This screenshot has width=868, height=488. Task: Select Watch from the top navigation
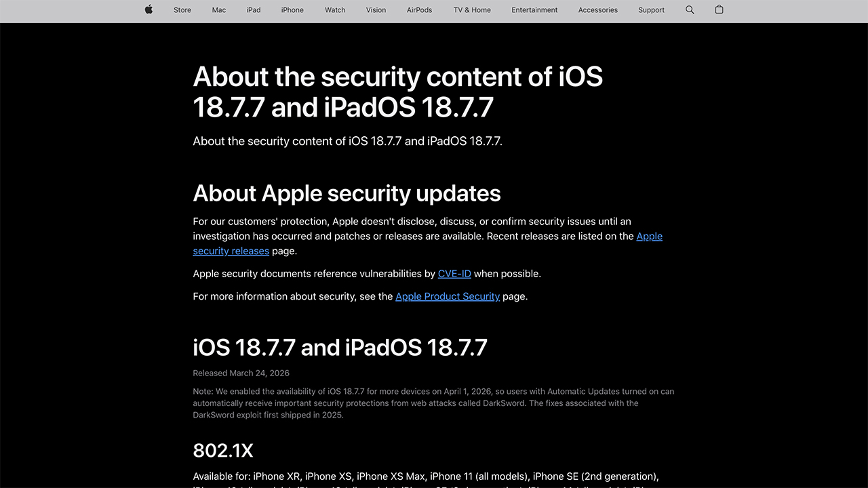tap(334, 10)
